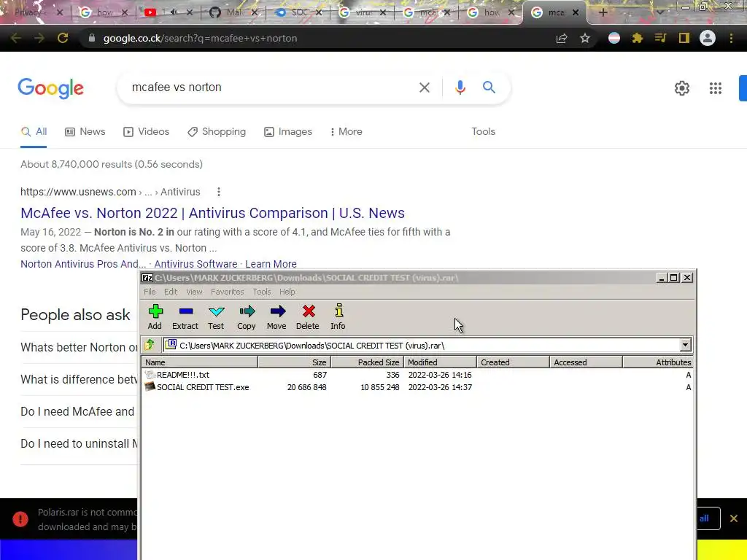Open the Antivirus Software sitelink
Viewport: 747px width, 560px height.
[196, 264]
